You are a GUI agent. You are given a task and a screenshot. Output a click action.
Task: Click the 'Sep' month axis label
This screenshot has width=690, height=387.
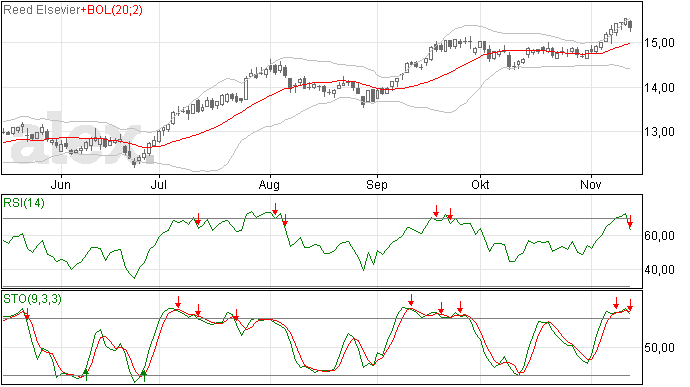377,184
